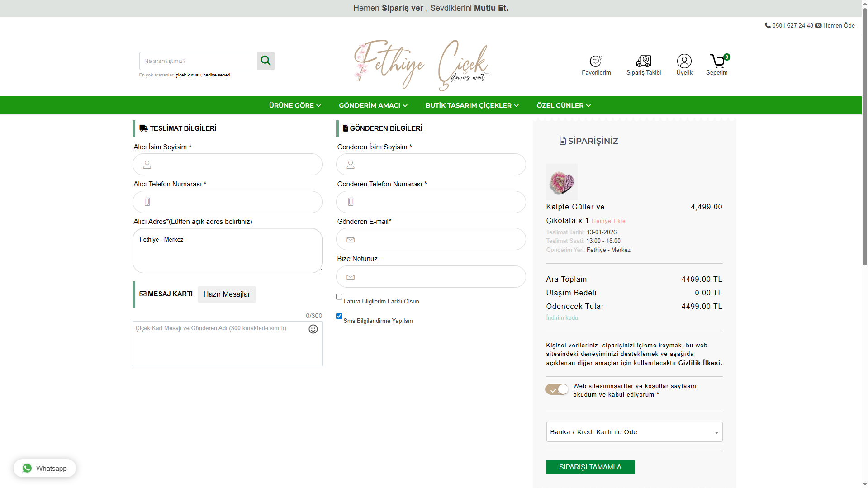This screenshot has height=488, width=868.
Task: Click the Fethiye Çiçek logo
Action: [422, 66]
